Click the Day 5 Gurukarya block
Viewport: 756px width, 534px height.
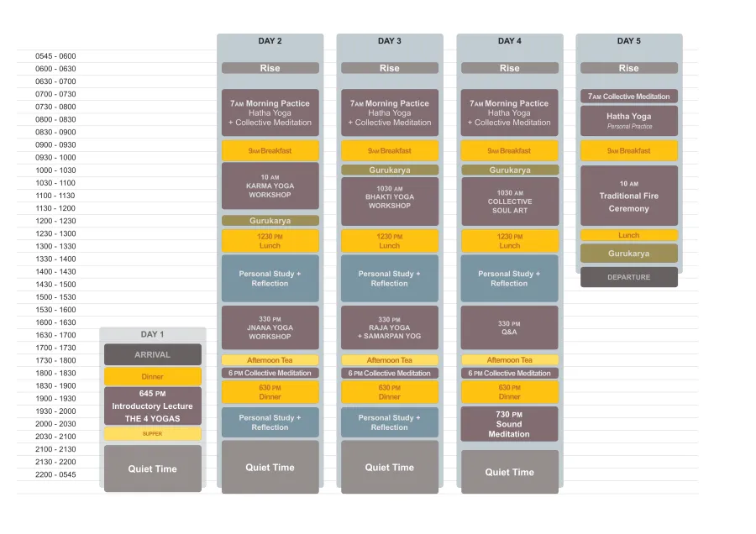[628, 253]
